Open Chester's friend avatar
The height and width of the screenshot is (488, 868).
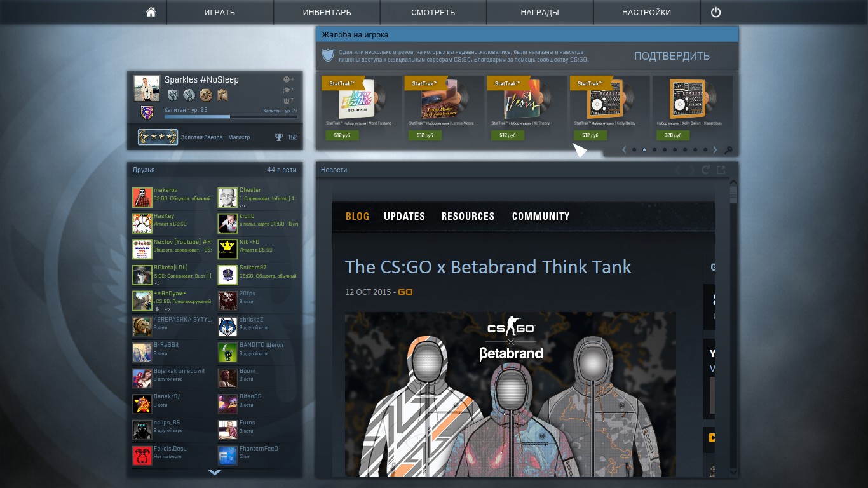pyautogui.click(x=227, y=198)
